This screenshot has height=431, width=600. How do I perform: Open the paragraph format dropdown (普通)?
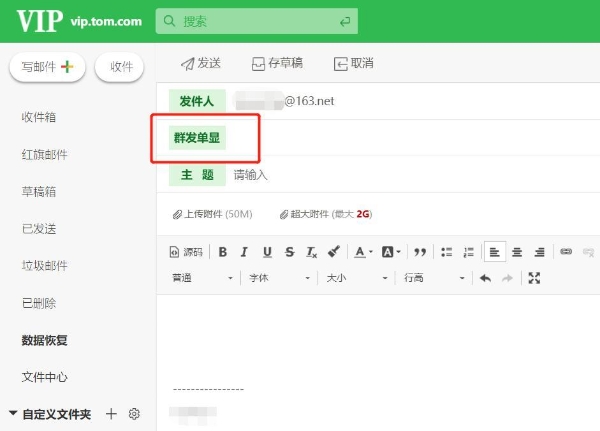point(202,278)
